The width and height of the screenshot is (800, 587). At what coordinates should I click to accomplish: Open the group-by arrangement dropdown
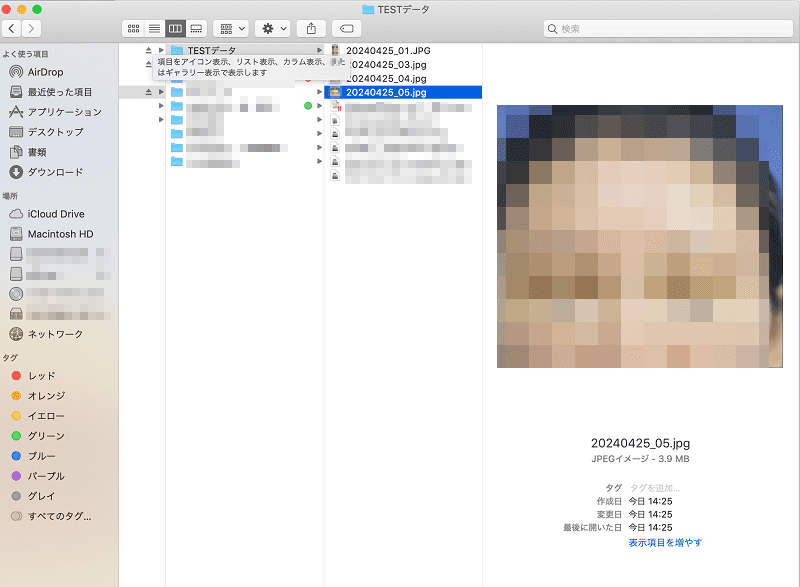click(232, 29)
